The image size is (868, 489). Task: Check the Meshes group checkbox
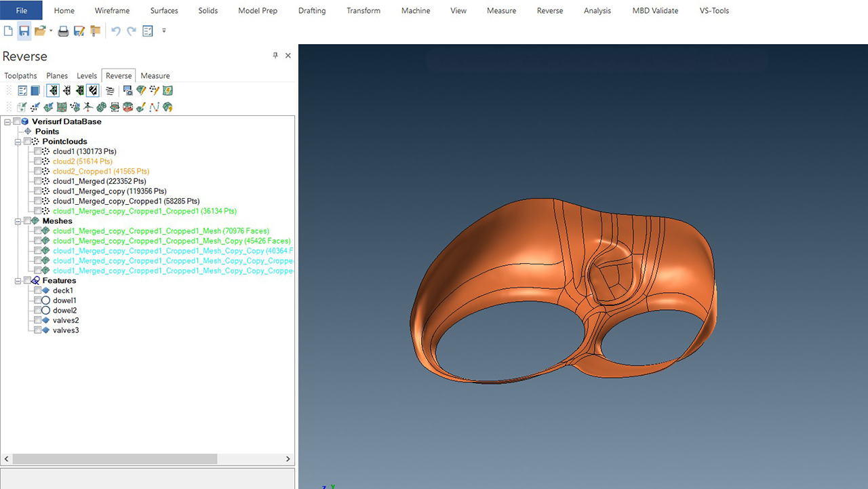[x=27, y=220]
